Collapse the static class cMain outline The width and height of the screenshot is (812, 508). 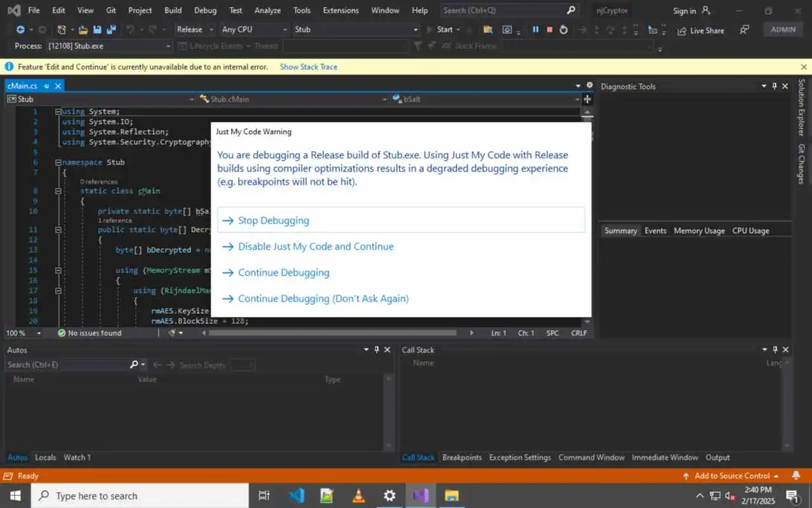[x=58, y=190]
